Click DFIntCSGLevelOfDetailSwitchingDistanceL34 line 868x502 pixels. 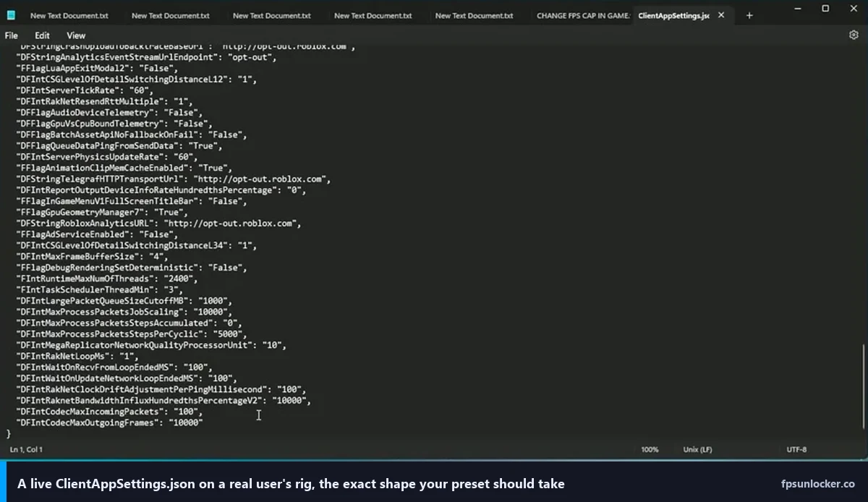136,246
